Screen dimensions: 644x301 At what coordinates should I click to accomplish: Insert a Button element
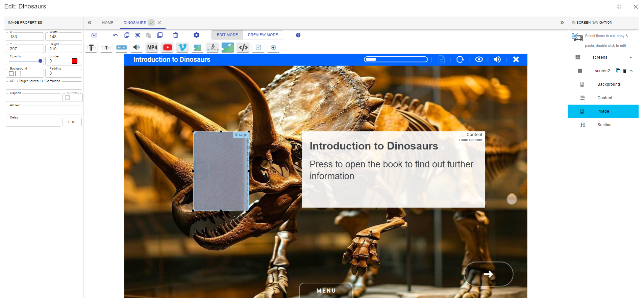(x=121, y=48)
